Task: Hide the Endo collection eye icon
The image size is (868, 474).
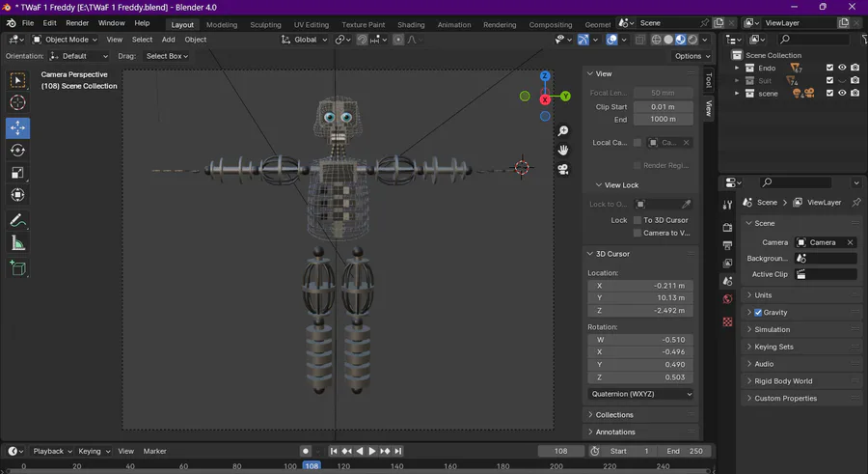Action: [842, 68]
